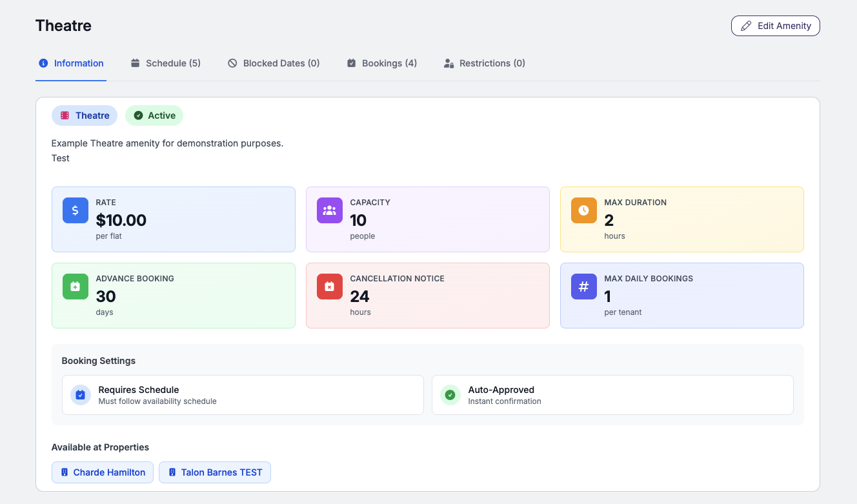Image resolution: width=857 pixels, height=504 pixels.
Task: Click the 'Instant confirmation' text
Action: (505, 401)
